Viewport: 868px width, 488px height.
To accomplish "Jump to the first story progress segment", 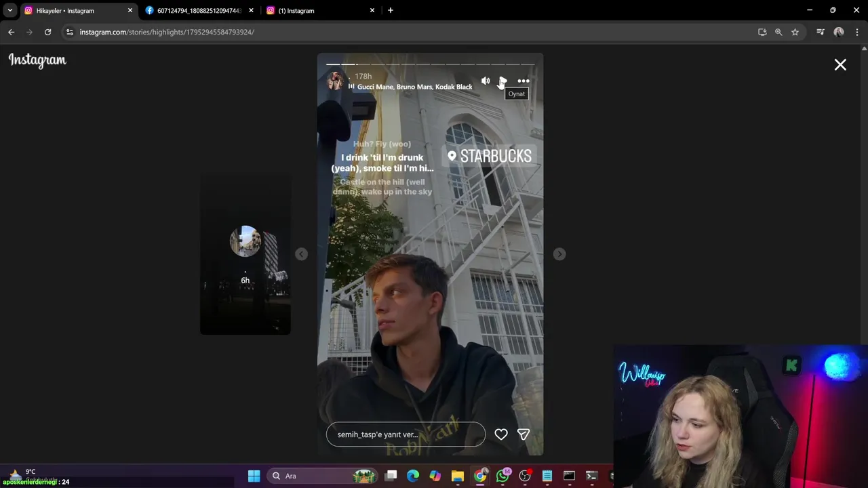I will pyautogui.click(x=333, y=64).
